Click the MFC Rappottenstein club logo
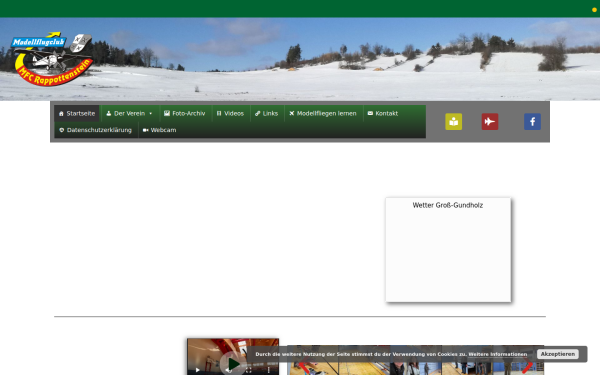600x375 pixels. [52, 59]
